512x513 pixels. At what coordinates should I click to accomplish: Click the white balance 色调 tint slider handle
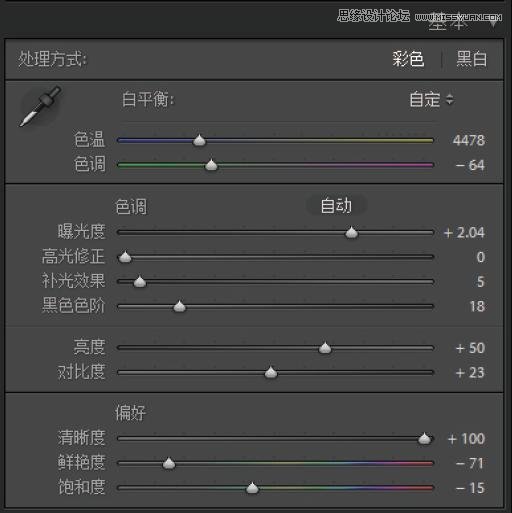pos(211,165)
